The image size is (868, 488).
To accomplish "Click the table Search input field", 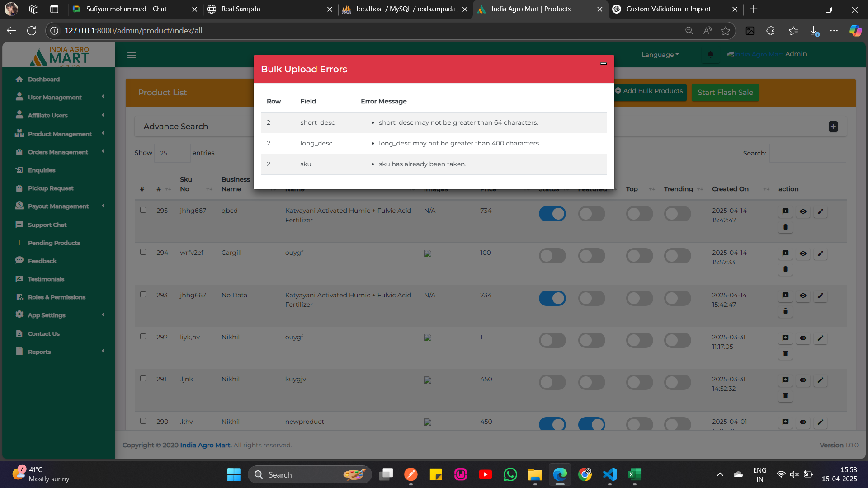I will (807, 153).
